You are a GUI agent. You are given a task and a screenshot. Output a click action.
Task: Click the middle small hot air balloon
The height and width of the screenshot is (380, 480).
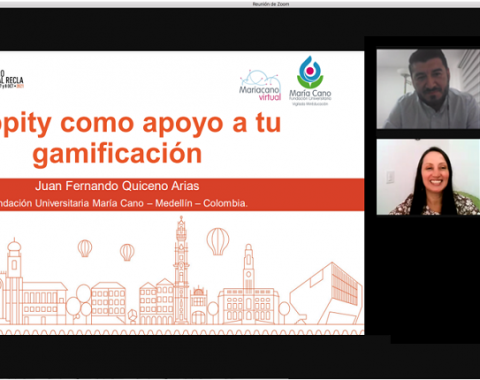[x=127, y=252]
